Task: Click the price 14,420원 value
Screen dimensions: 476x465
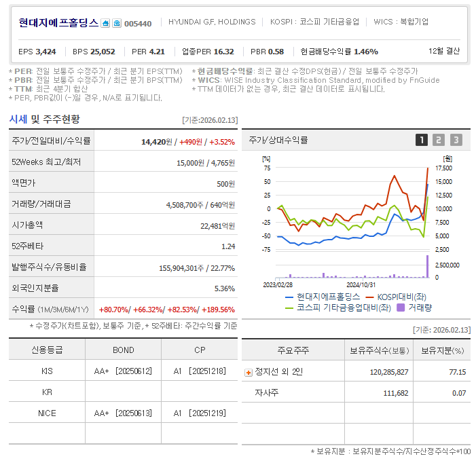Action: pos(157,142)
